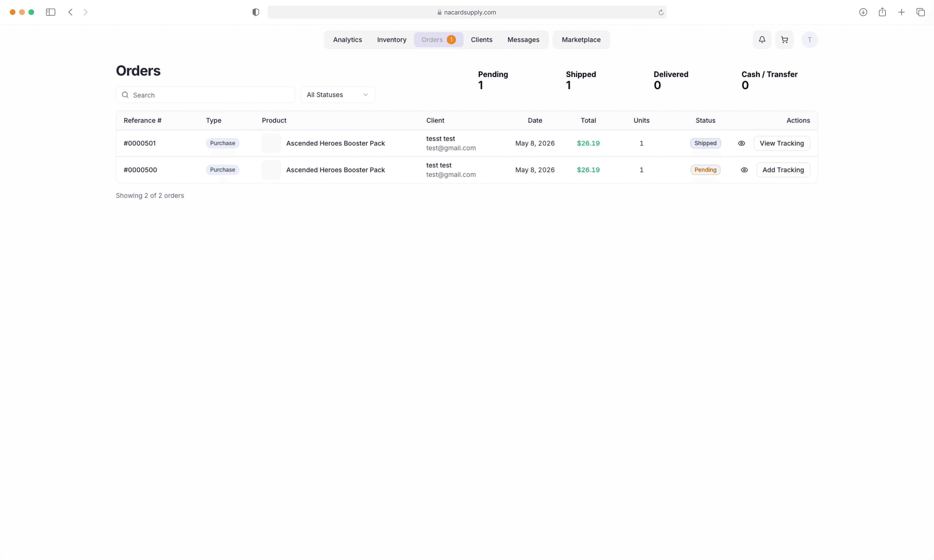Image resolution: width=934 pixels, height=560 pixels.
Task: Select the Orders tab
Action: [438, 40]
